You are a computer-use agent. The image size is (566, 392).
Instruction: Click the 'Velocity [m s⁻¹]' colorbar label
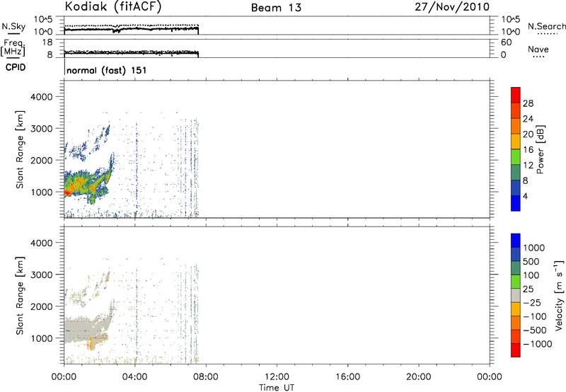[x=559, y=295]
